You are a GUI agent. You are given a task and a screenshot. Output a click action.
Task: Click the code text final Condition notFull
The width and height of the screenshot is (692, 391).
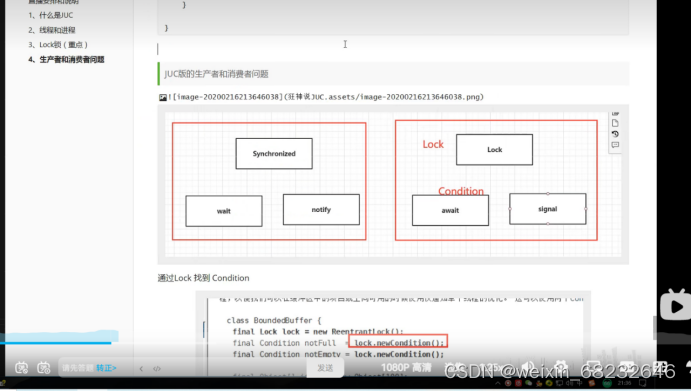click(x=284, y=343)
